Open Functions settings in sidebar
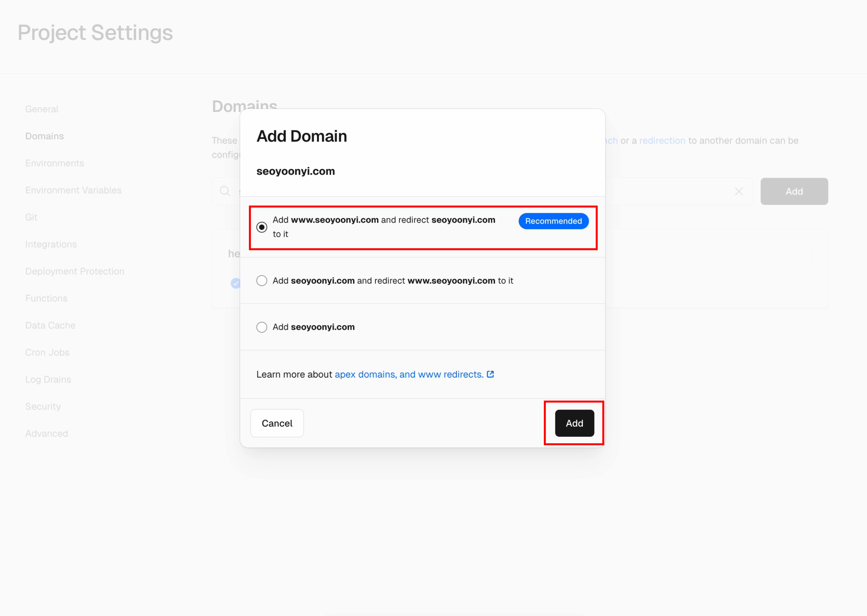The height and width of the screenshot is (616, 867). (46, 298)
